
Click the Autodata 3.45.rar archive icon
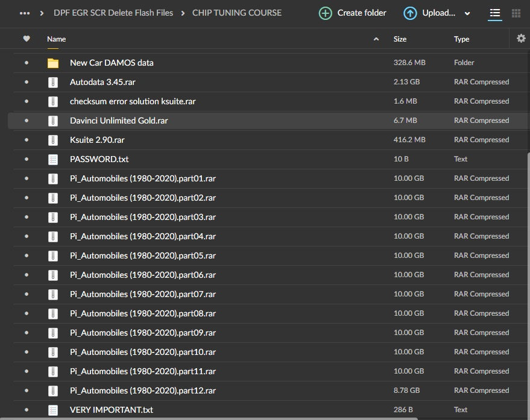(x=53, y=82)
